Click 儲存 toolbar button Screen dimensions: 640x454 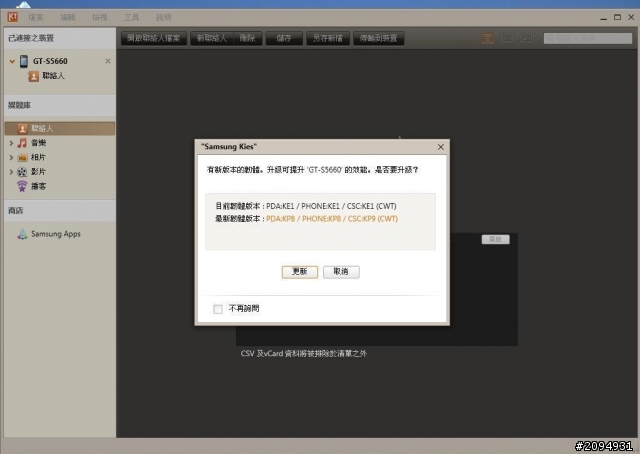point(284,38)
